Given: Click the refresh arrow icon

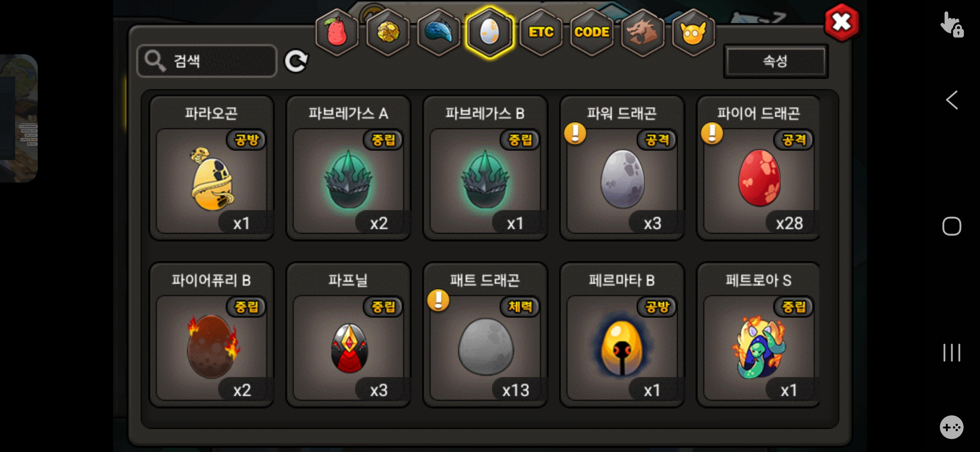Looking at the screenshot, I should pos(297,61).
